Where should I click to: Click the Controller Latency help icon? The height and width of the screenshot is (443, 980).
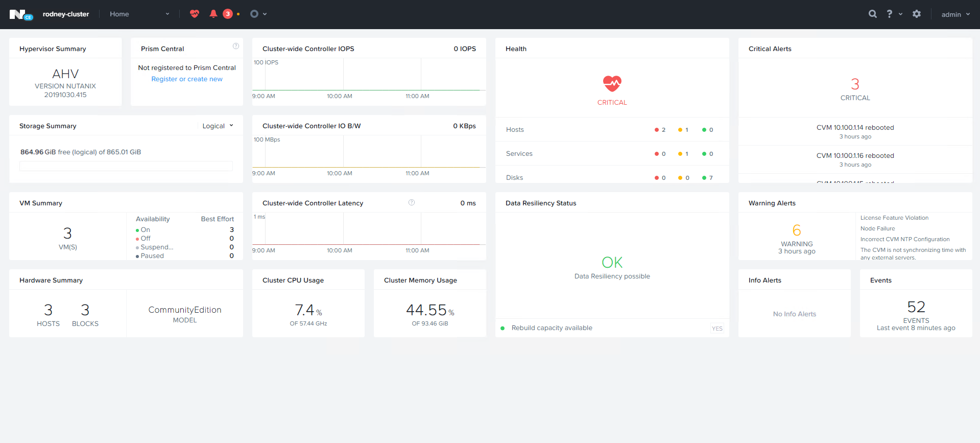[x=412, y=202]
